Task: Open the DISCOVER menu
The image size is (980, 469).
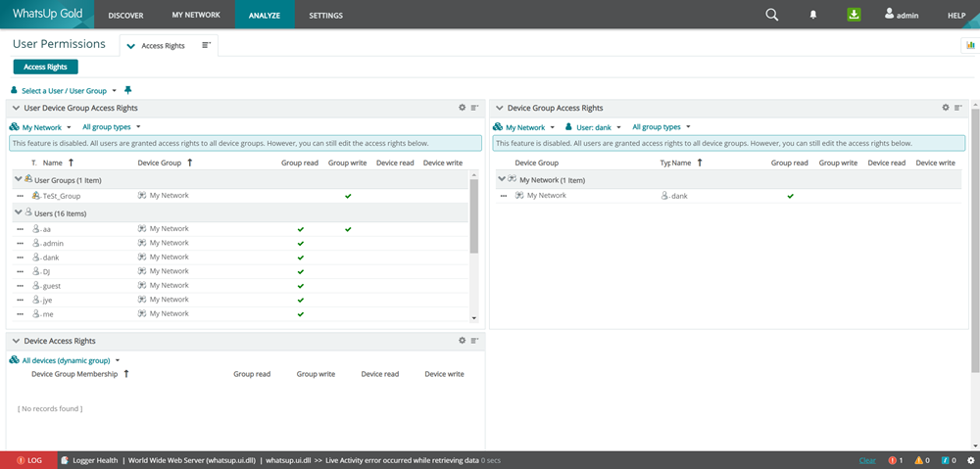Action: [125, 16]
